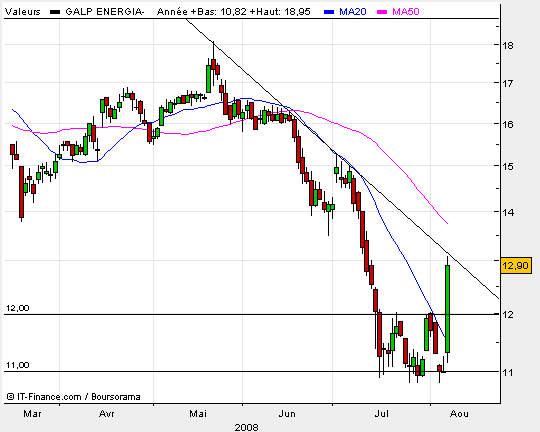Click the blue MA20 legend swatch
540x432 pixels.
click(329, 12)
